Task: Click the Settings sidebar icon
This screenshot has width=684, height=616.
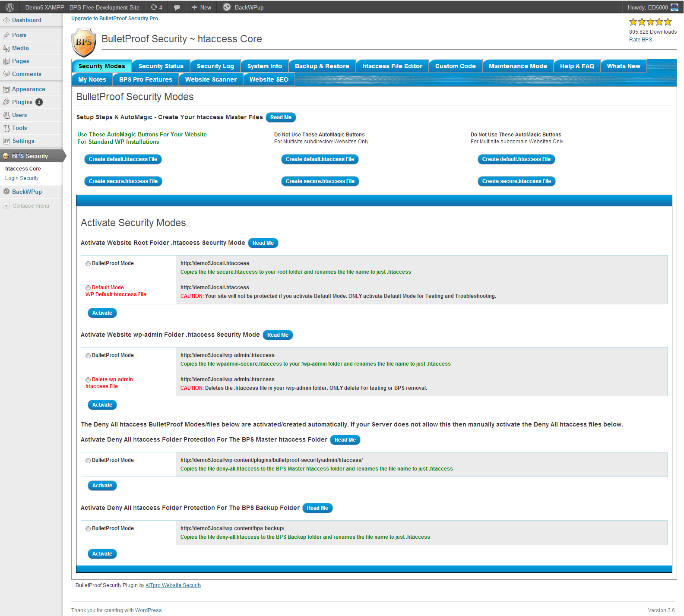Action: point(6,141)
